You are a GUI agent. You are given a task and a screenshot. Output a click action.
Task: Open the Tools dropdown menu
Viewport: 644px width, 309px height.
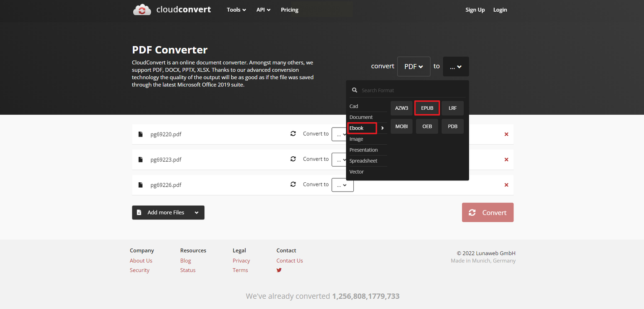(x=236, y=10)
